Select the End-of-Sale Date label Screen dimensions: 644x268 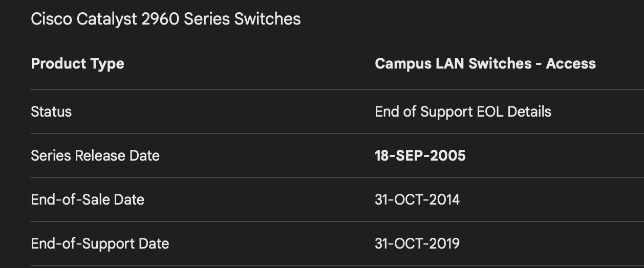coord(88,199)
